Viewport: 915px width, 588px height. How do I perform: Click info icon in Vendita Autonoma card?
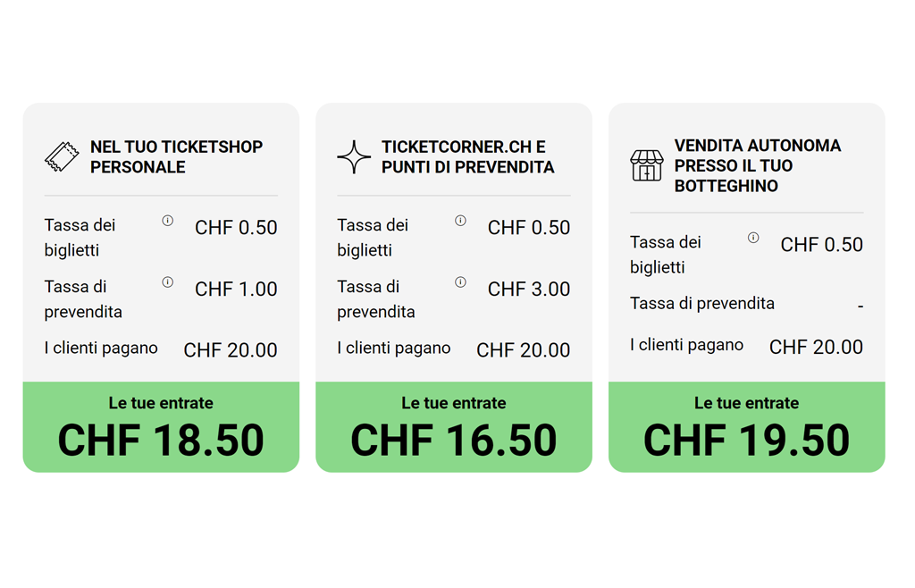click(753, 238)
